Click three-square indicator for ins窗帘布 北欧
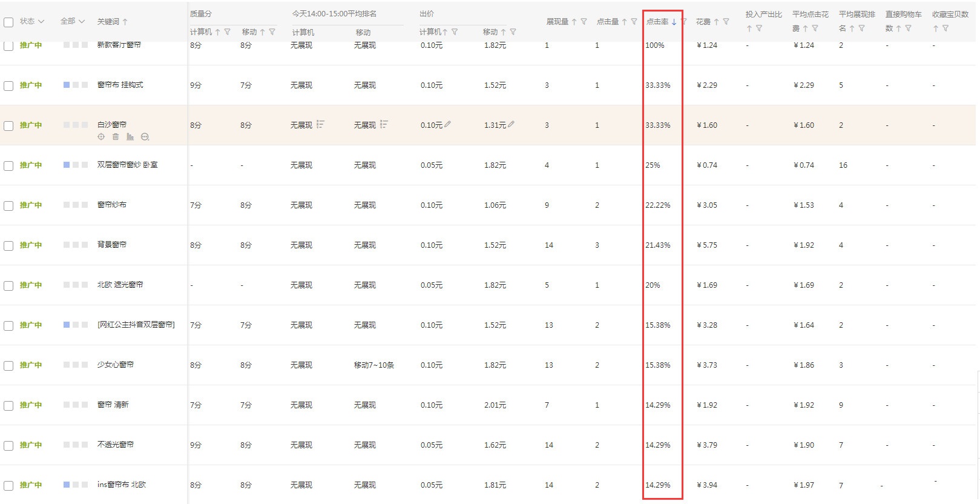Viewport: 980px width, 504px height. point(76,485)
